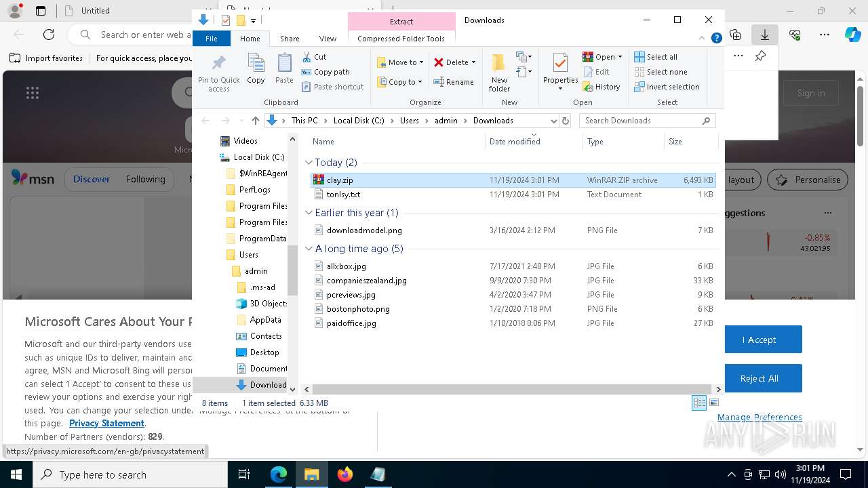
Task: Click the Paste ribbon icon
Action: point(284,69)
